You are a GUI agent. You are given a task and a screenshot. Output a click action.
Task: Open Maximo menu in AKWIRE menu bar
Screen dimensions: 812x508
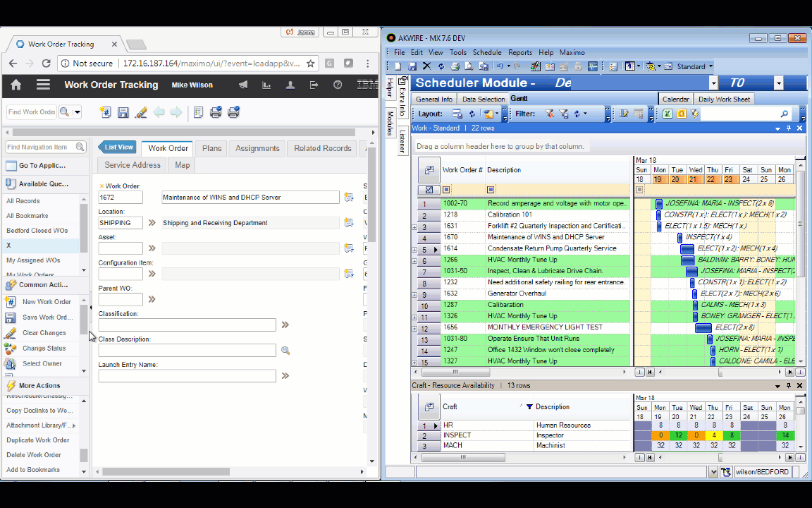(x=572, y=52)
